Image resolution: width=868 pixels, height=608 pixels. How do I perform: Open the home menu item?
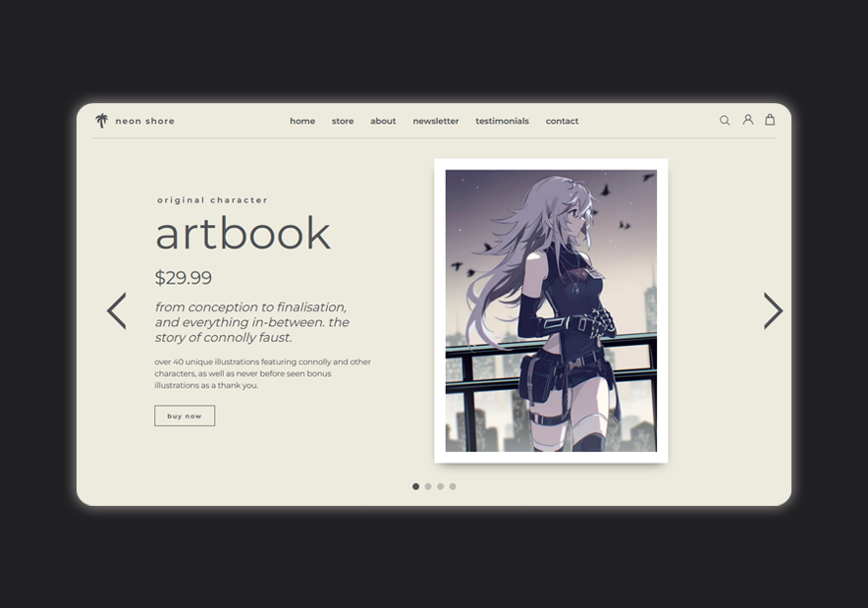click(302, 122)
